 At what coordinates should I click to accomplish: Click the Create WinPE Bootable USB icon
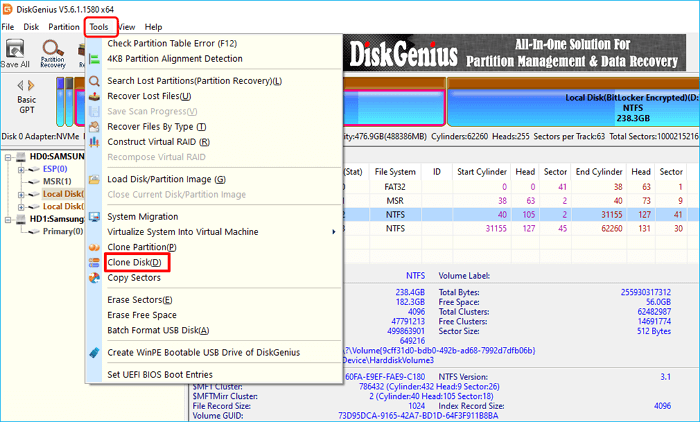[94, 353]
